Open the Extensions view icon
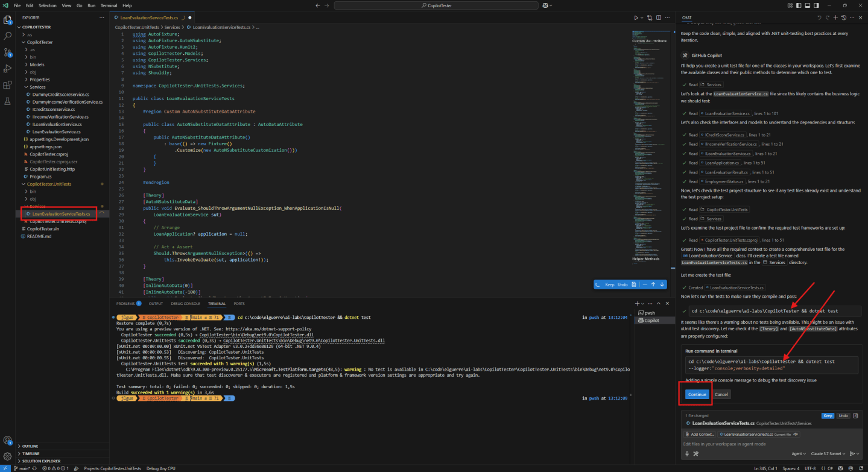This screenshot has width=868, height=472. 8,85
